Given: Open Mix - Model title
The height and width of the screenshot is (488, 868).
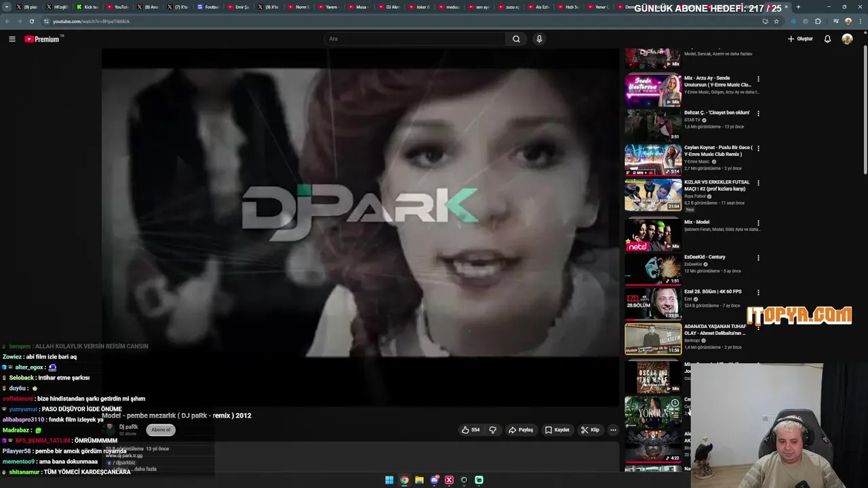Looking at the screenshot, I should click(696, 222).
